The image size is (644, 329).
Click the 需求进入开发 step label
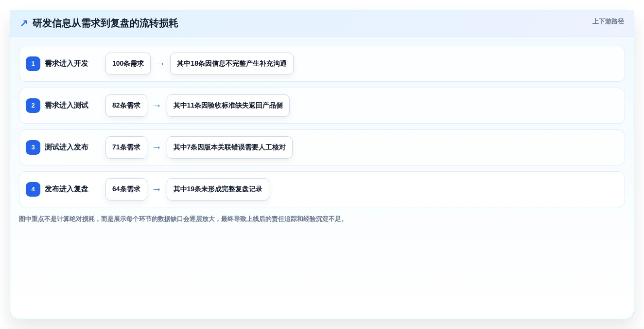coord(67,64)
